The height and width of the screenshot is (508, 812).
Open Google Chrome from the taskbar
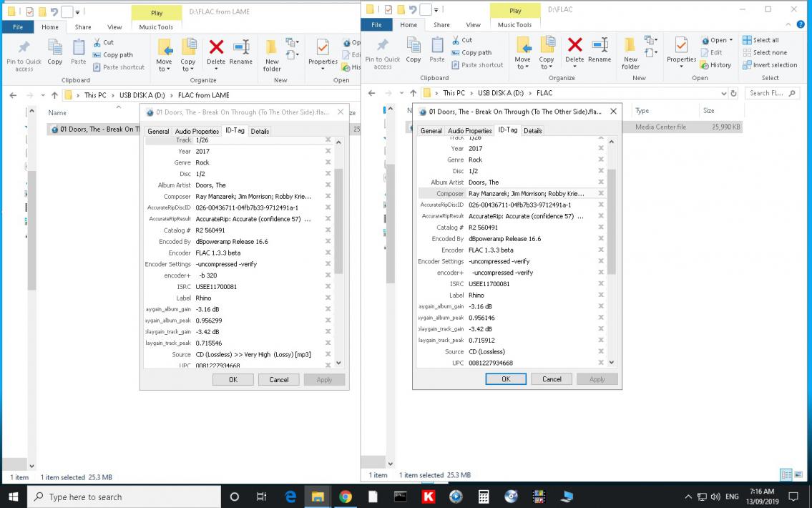(345, 497)
